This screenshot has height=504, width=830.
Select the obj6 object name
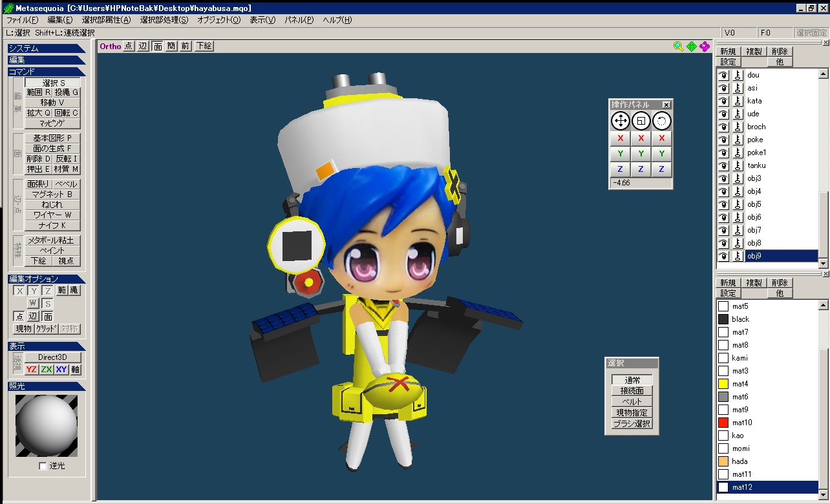[754, 217]
